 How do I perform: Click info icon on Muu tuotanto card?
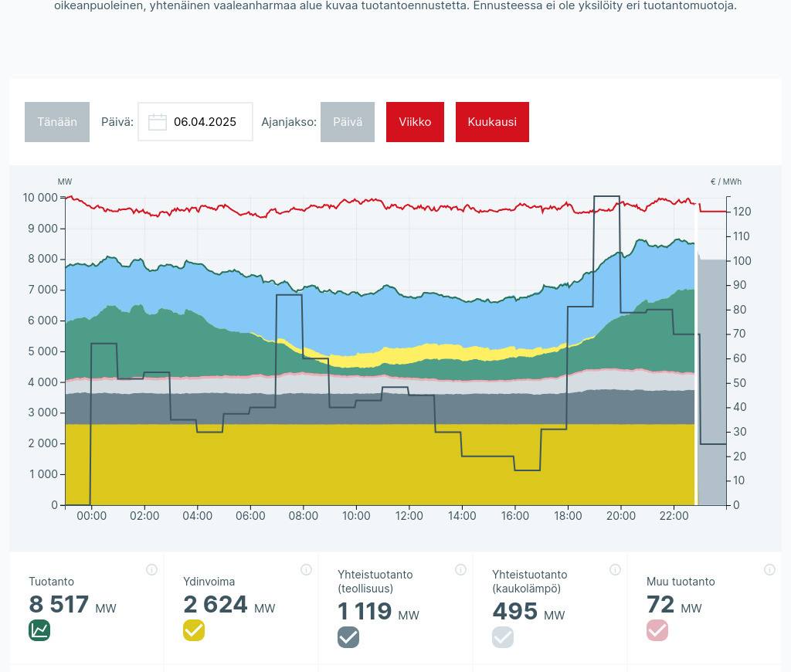pos(769,570)
